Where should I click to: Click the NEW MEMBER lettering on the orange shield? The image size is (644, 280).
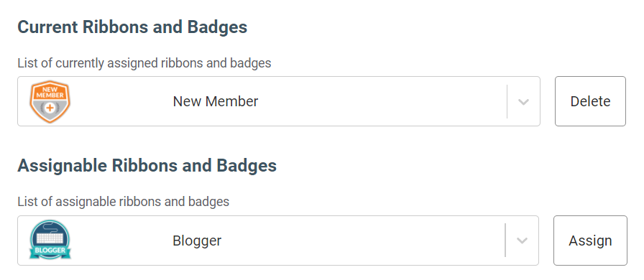click(x=50, y=92)
